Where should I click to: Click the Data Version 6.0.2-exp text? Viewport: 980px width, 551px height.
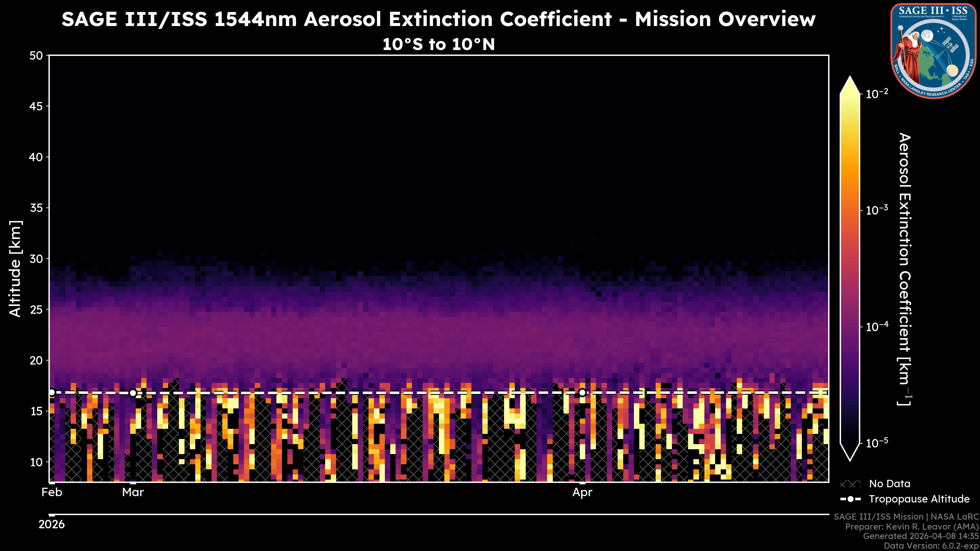pyautogui.click(x=931, y=546)
